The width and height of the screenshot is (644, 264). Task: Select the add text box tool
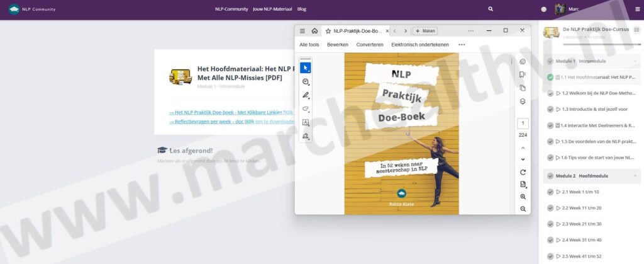click(306, 122)
